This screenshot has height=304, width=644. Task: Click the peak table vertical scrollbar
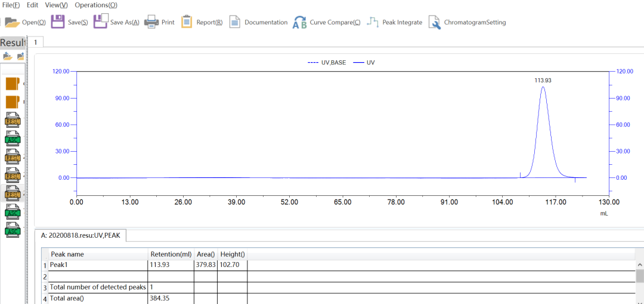point(640,276)
